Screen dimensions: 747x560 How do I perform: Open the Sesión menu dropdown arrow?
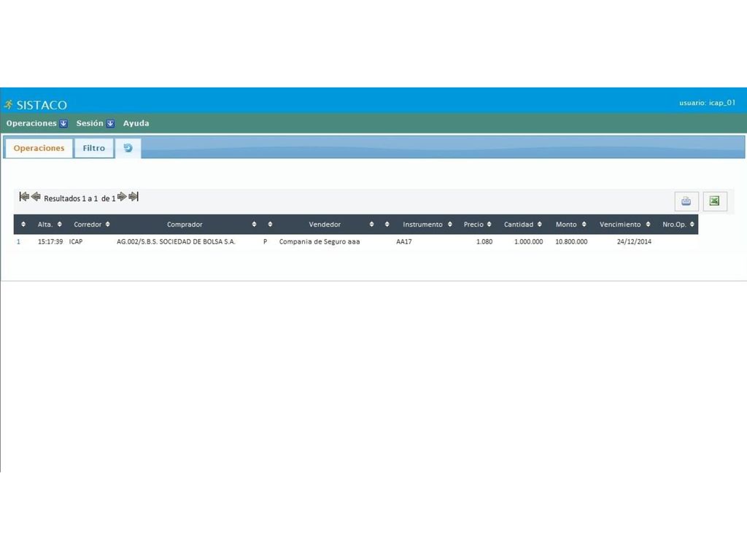tap(110, 123)
